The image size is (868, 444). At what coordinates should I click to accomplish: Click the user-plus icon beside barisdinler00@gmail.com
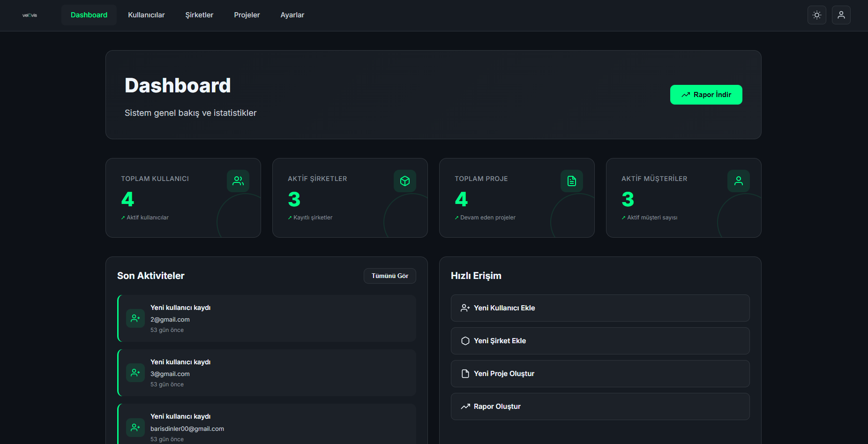(x=135, y=428)
